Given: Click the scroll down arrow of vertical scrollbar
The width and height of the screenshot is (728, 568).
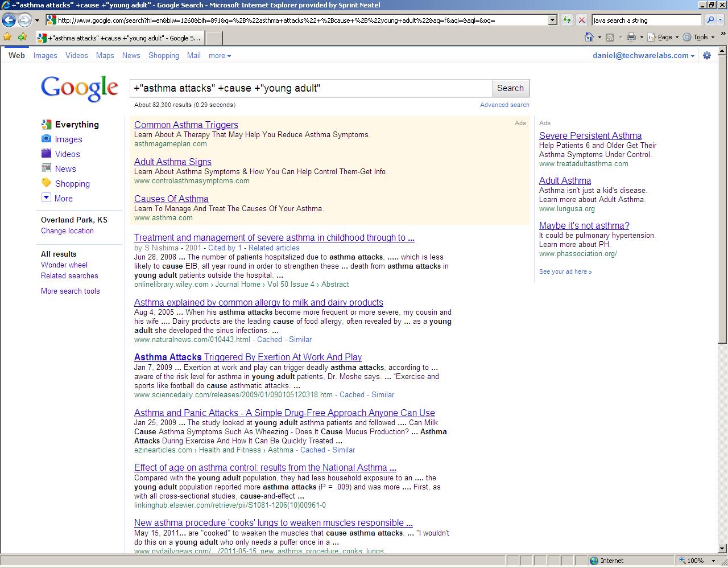Looking at the screenshot, I should [x=722, y=549].
